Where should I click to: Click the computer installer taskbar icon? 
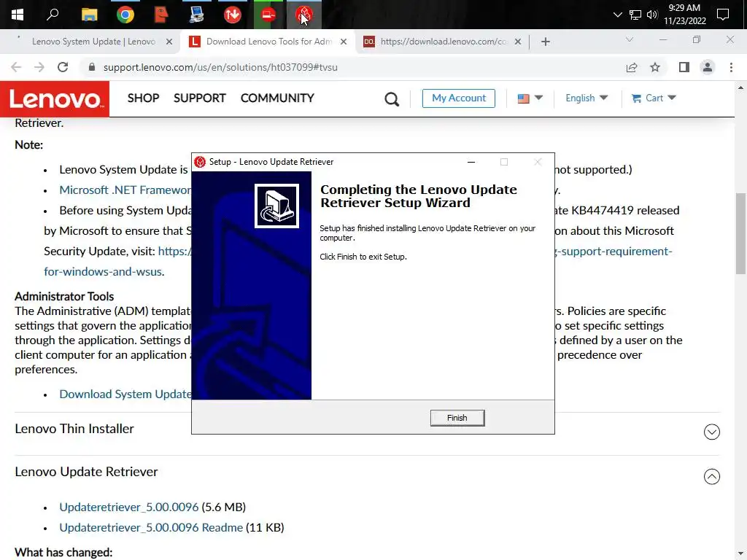[x=196, y=15]
